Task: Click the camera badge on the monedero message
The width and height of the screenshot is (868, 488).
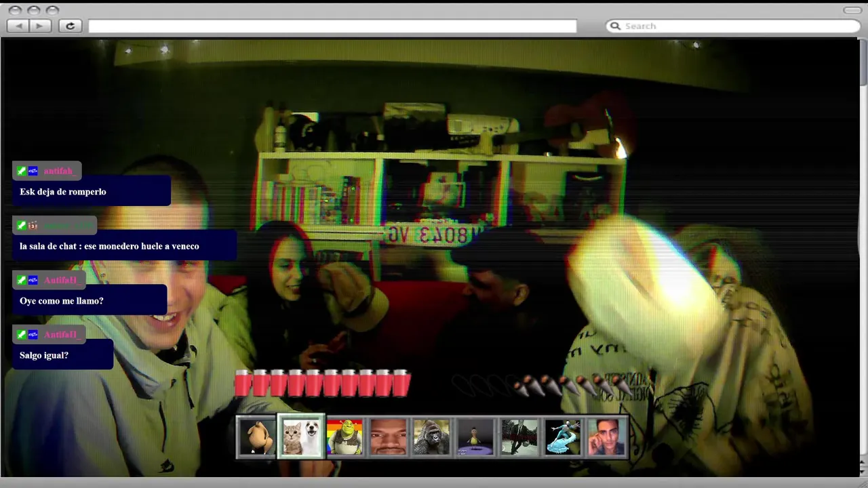Action: click(33, 225)
